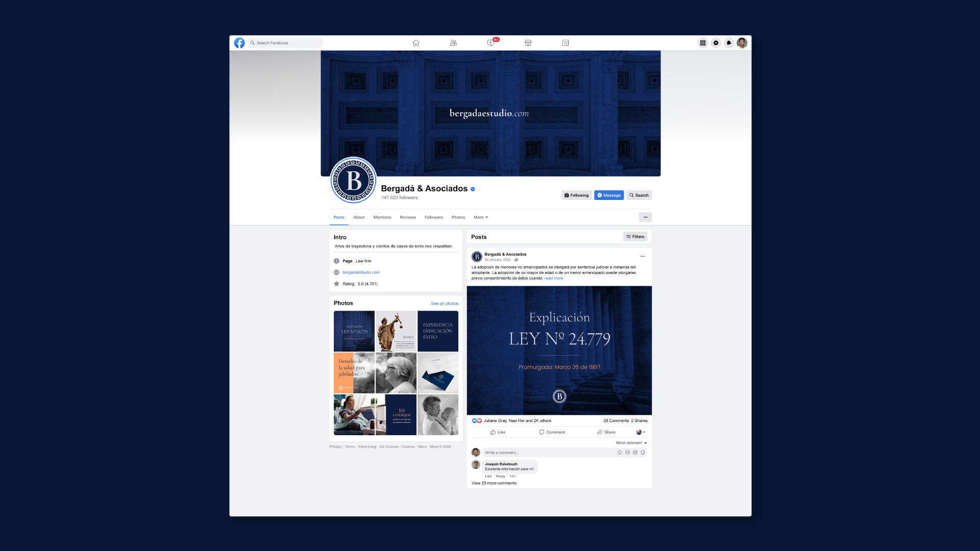Click the star icon next to Rating
Image resolution: width=980 pixels, height=551 pixels.
336,284
